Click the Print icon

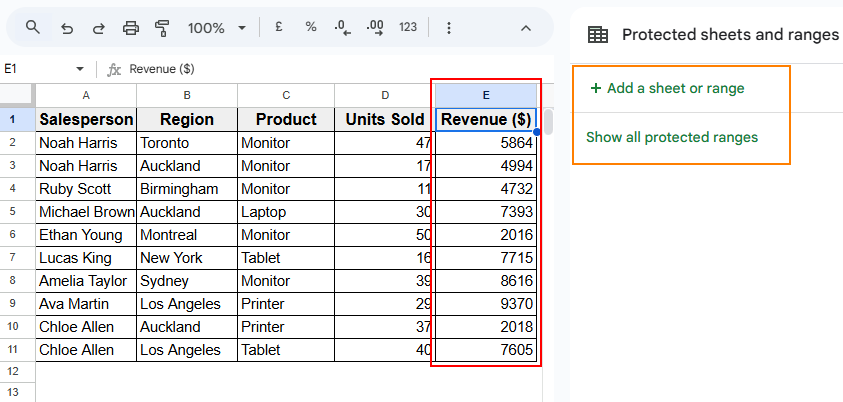tap(131, 28)
